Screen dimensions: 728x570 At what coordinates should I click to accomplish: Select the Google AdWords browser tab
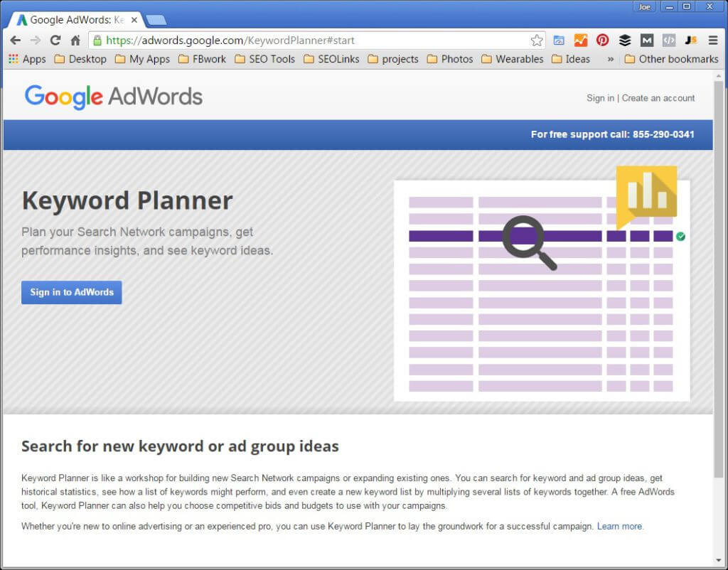coord(77,20)
